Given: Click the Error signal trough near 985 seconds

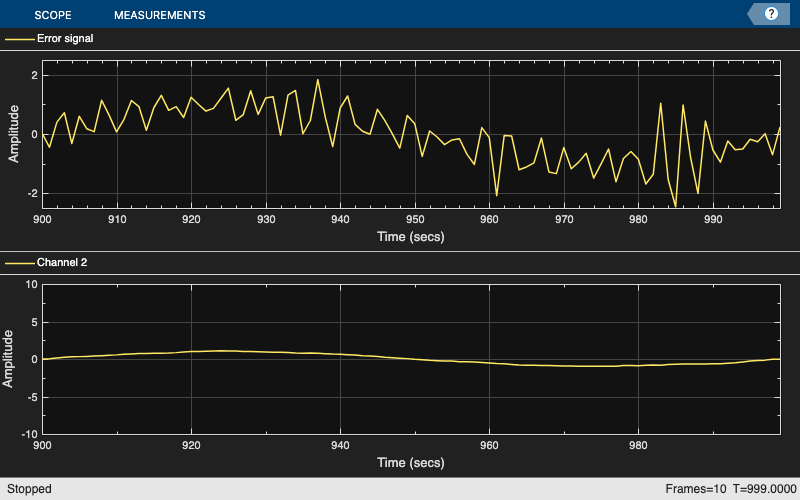Looking at the screenshot, I should 676,206.
